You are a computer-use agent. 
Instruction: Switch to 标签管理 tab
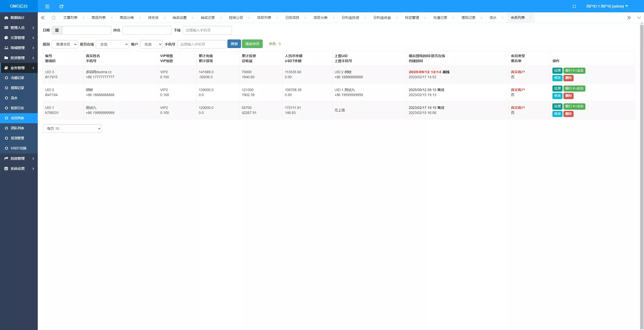(x=412, y=18)
